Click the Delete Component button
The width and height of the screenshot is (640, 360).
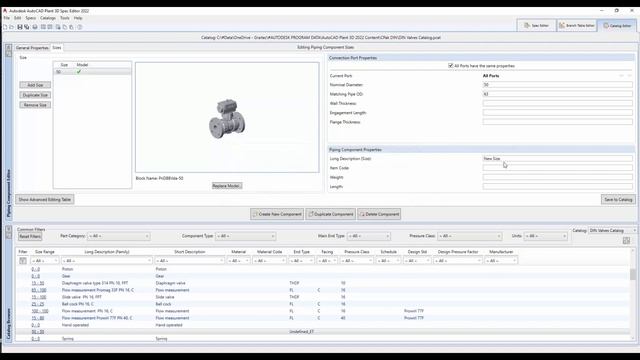(379, 214)
